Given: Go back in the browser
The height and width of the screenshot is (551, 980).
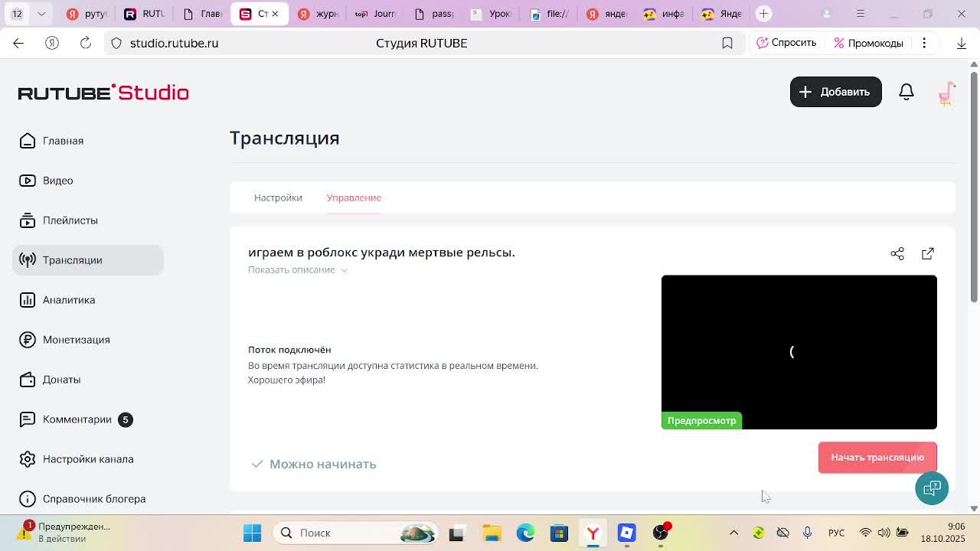Looking at the screenshot, I should 18,43.
